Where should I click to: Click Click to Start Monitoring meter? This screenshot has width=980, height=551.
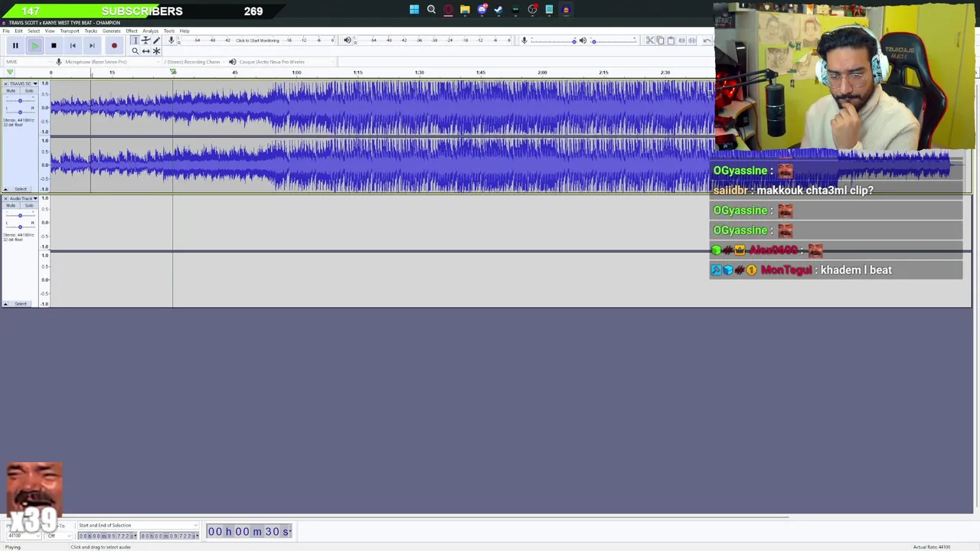(258, 40)
